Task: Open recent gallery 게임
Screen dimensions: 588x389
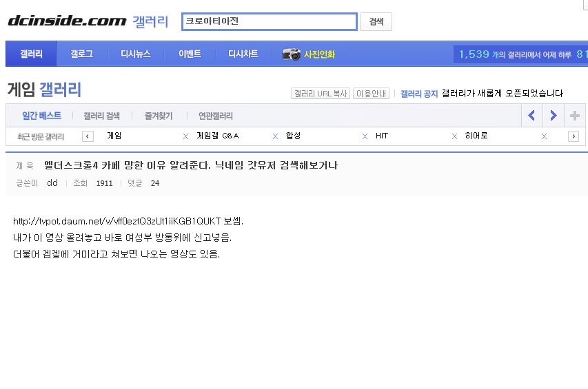Action: click(x=114, y=136)
